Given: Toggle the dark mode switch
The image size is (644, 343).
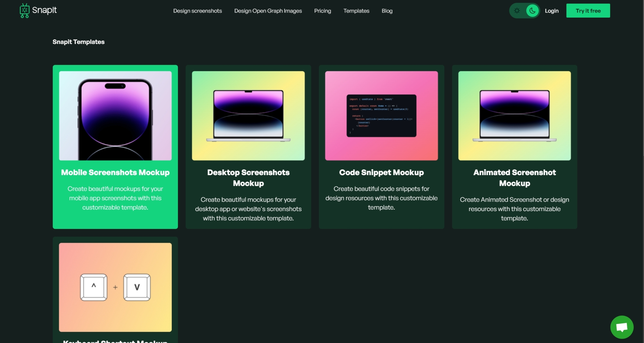Looking at the screenshot, I should 525,10.
